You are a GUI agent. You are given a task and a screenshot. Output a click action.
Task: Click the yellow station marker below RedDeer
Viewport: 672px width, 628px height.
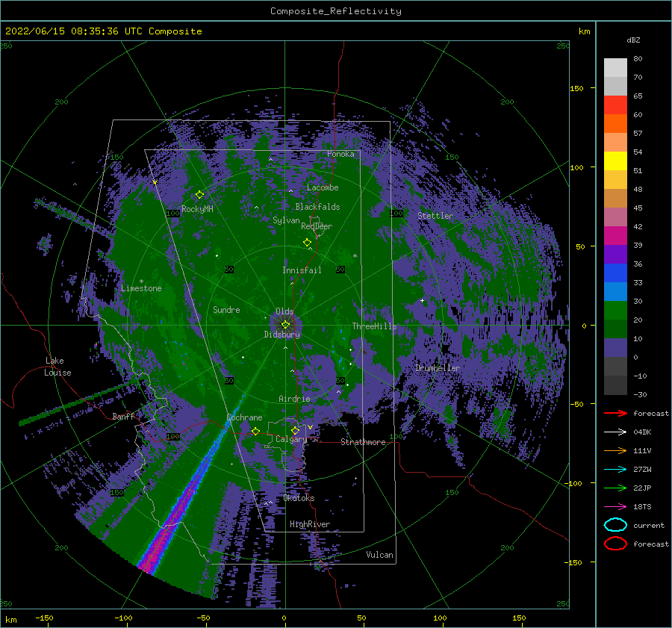point(307,243)
